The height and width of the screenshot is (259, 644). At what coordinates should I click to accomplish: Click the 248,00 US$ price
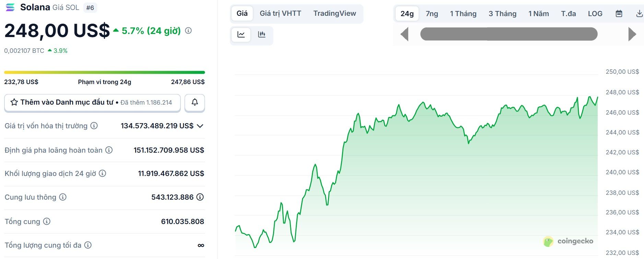tap(57, 31)
